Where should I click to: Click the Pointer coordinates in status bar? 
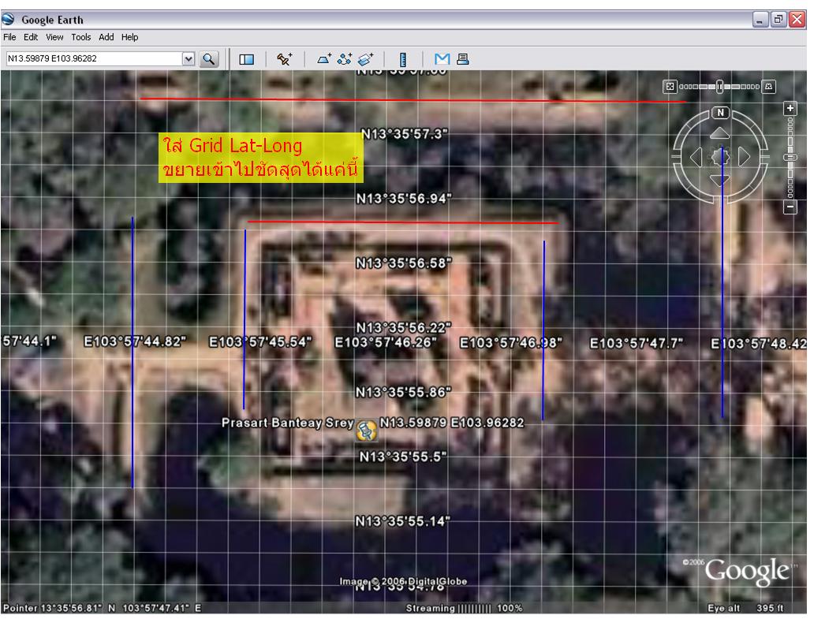(x=102, y=608)
